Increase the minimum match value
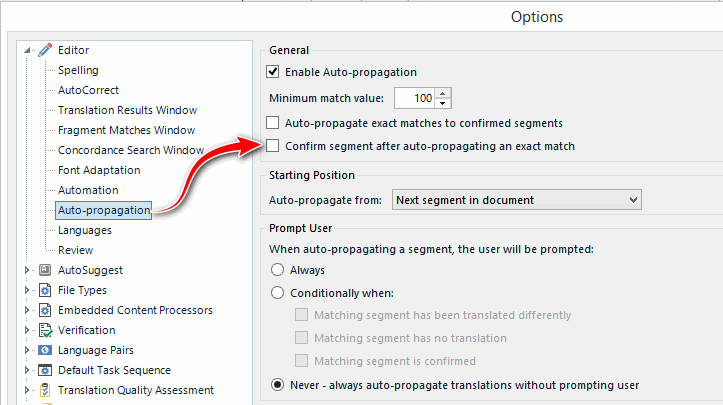 tap(443, 93)
